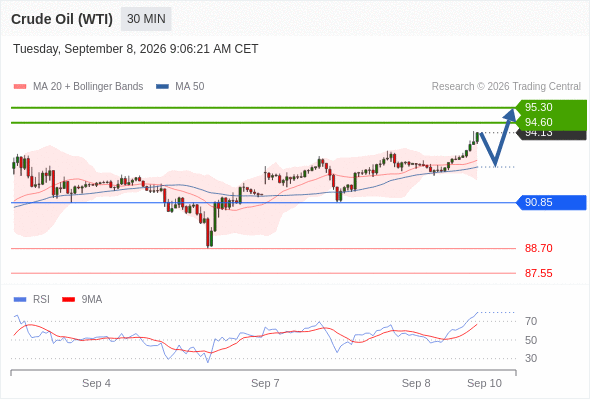Click the 30 MIN timeframe badge
Image resolution: width=590 pixels, height=400 pixels.
click(x=146, y=19)
